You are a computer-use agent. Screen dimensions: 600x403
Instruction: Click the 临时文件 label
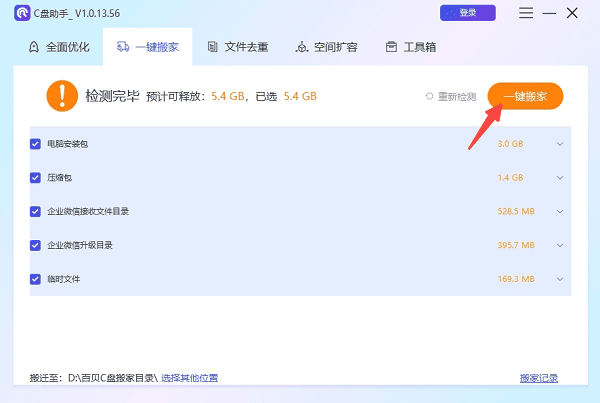coord(64,279)
